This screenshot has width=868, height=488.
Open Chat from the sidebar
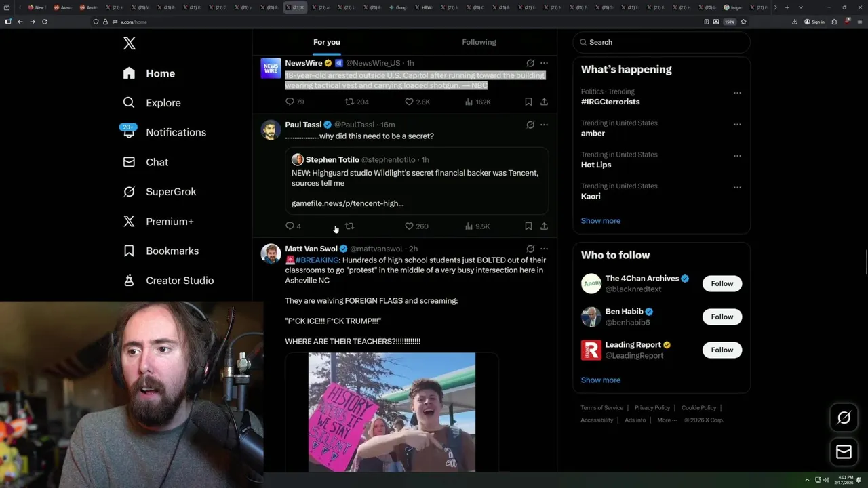146,162
